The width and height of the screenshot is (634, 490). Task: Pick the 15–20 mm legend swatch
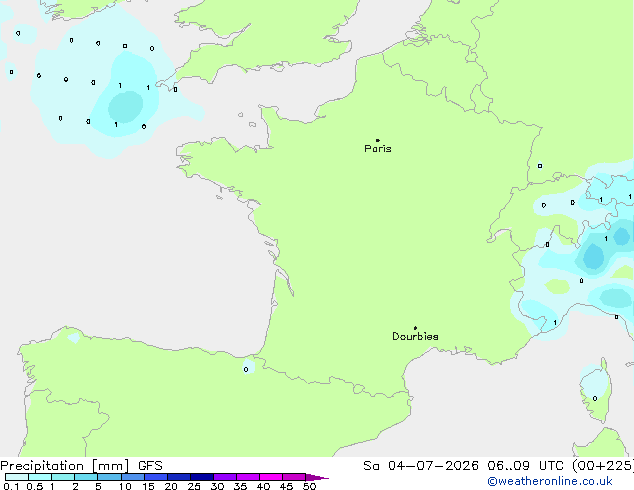point(156,477)
